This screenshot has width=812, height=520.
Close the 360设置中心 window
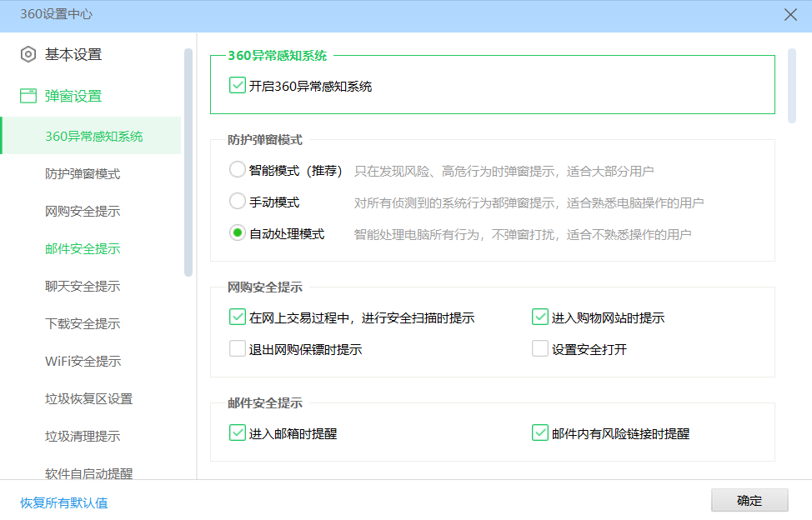[790, 14]
